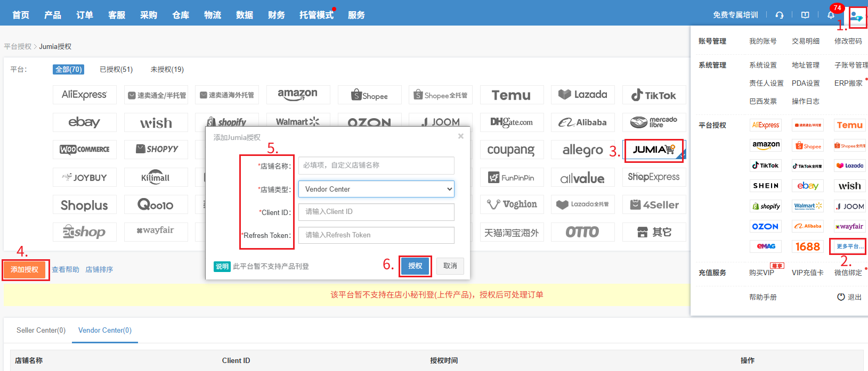Filter platforms by 未授权(19)

tap(167, 69)
